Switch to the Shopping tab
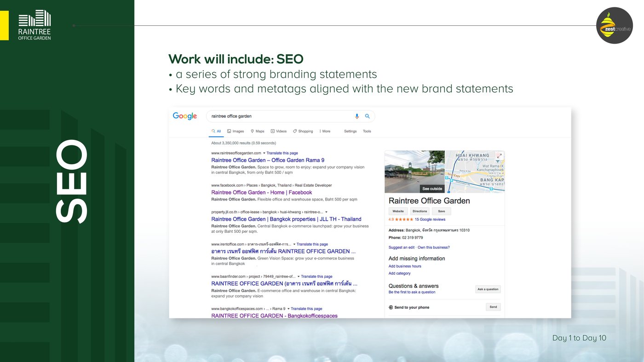This screenshot has width=644, height=362. tap(303, 131)
